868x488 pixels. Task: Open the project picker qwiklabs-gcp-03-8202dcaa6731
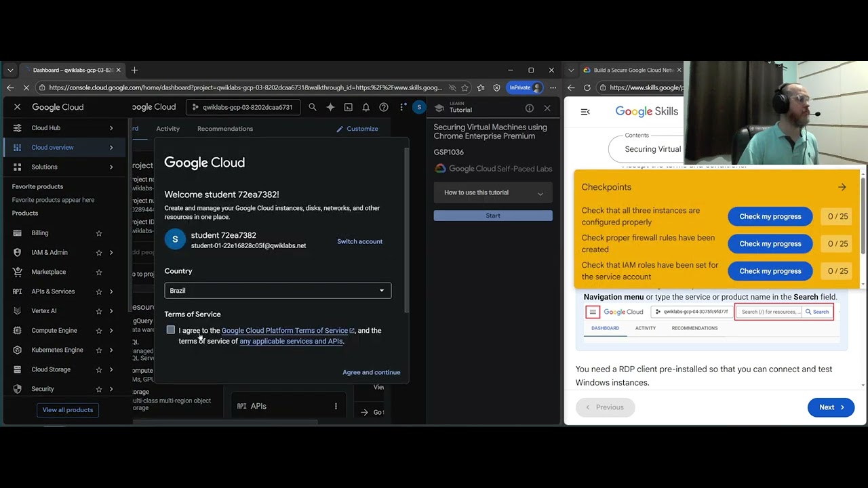(x=243, y=107)
